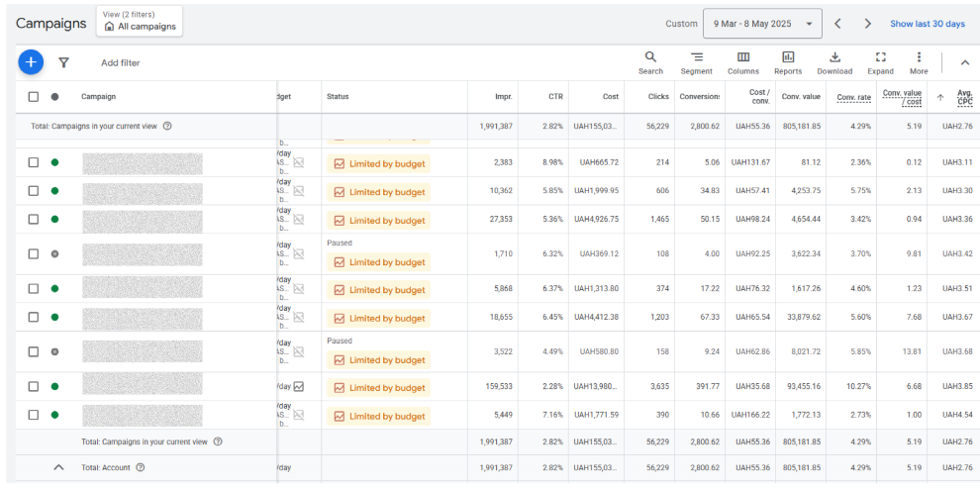The height and width of the screenshot is (488, 980).
Task: Select checkbox of row with 2,383 impressions
Action: (33, 162)
